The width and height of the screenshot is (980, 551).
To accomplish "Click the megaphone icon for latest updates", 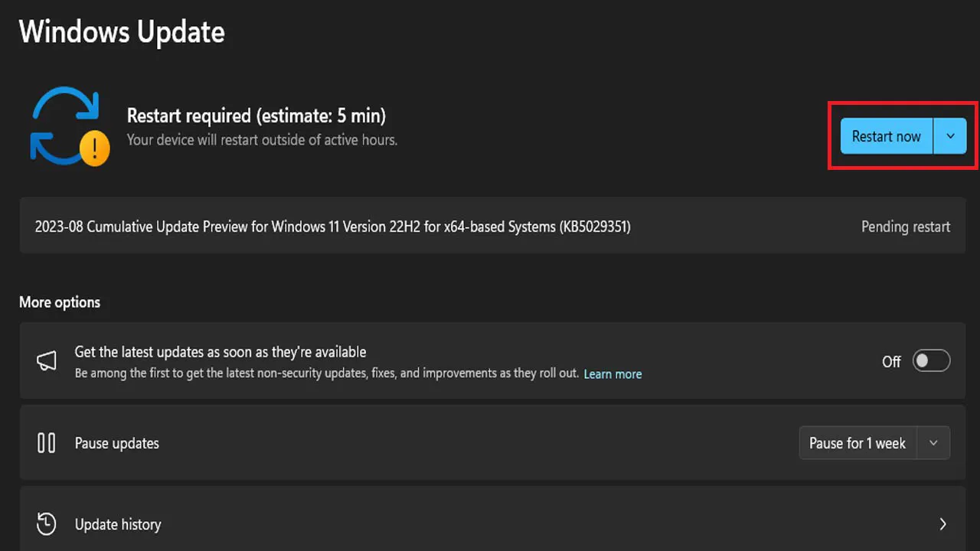I will [47, 361].
